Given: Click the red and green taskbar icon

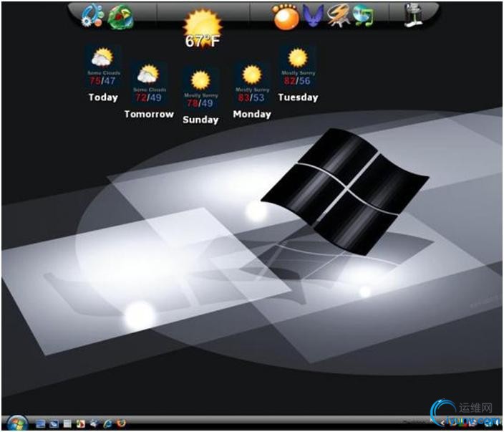Looking at the screenshot, I should 80,423.
